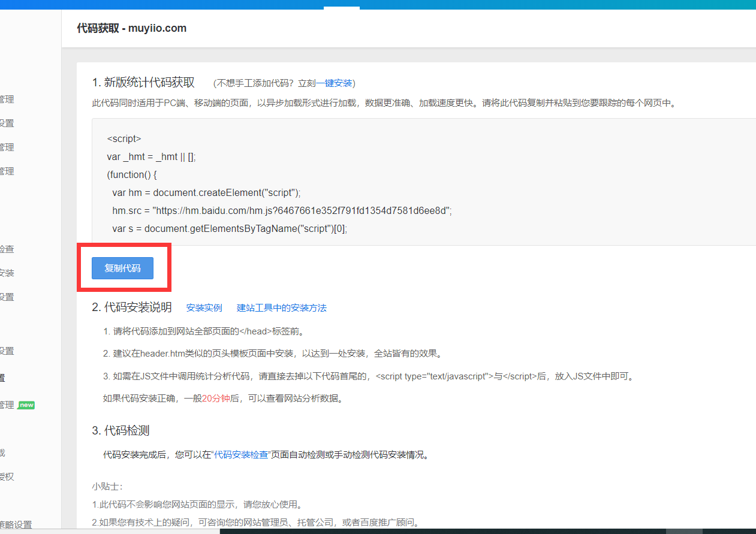Click the red 20分钟 text
This screenshot has height=534, width=756.
pos(216,399)
